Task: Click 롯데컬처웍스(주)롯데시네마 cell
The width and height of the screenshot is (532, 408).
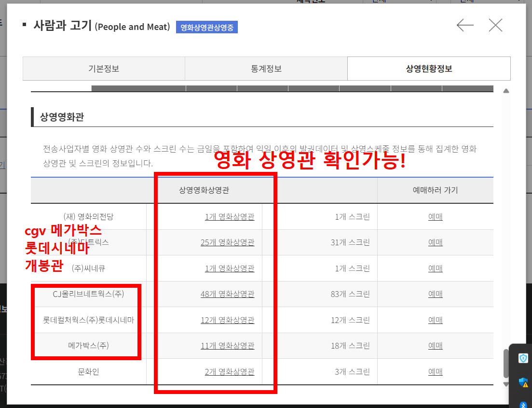Action: [x=89, y=320]
